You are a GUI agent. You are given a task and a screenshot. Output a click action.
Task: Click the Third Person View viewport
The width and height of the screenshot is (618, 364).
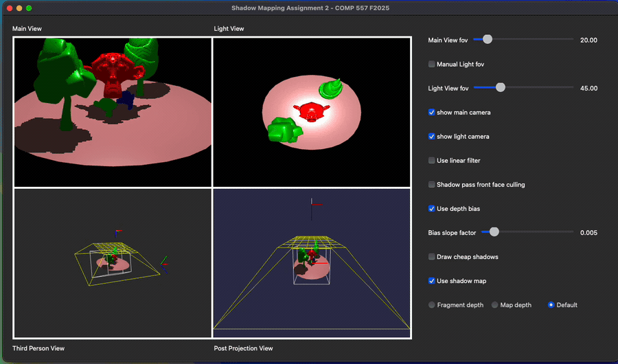click(113, 262)
